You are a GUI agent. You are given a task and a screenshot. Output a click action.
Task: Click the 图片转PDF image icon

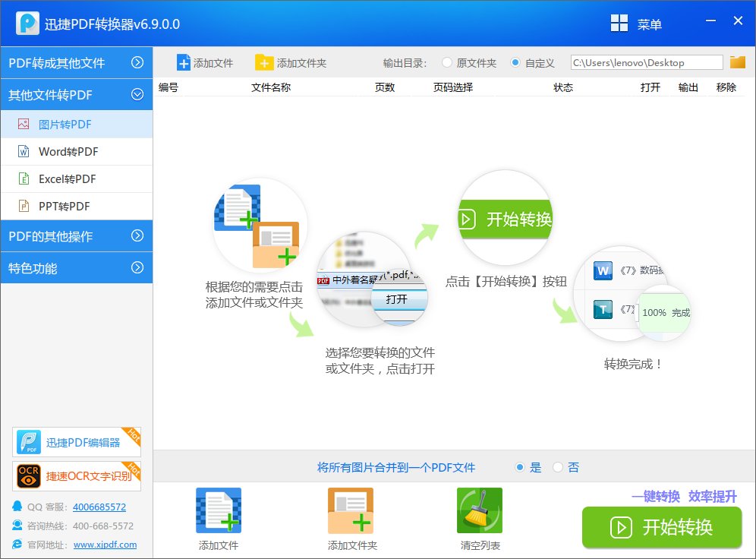23,125
